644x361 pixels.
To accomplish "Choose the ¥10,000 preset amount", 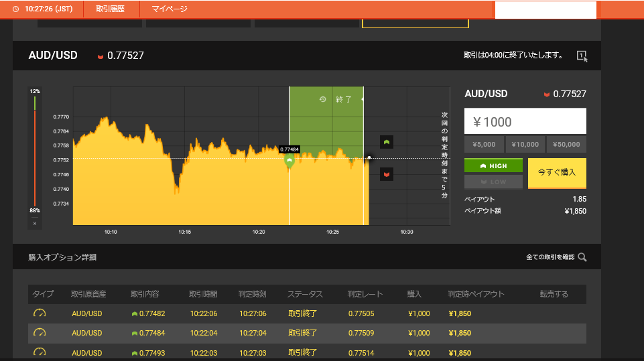I will click(x=525, y=145).
